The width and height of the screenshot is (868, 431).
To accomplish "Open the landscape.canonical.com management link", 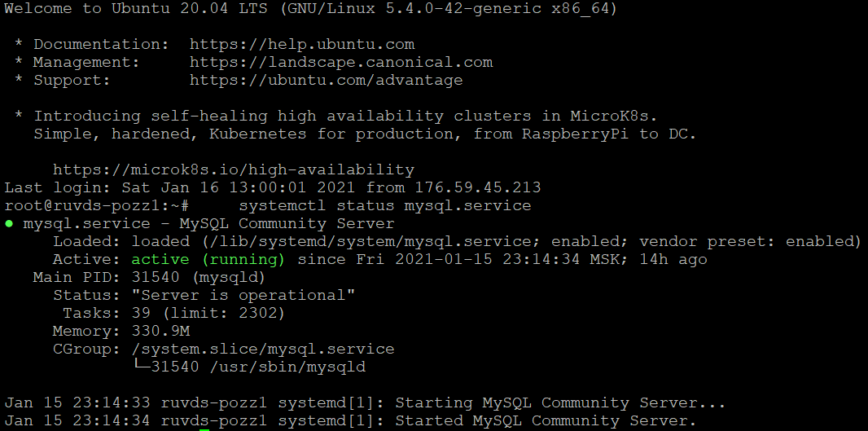I will [341, 63].
